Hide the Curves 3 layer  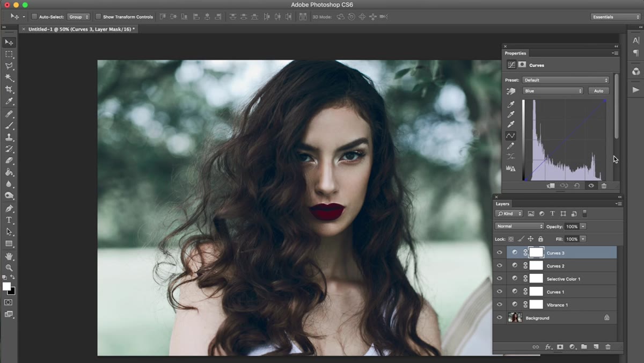point(500,252)
